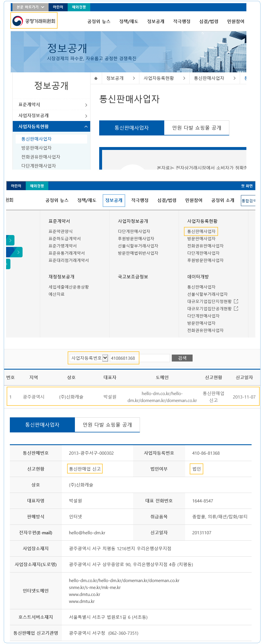The width and height of the screenshot is (262, 644).
Task: Click the blue arrow slide button
Action: (14, 252)
